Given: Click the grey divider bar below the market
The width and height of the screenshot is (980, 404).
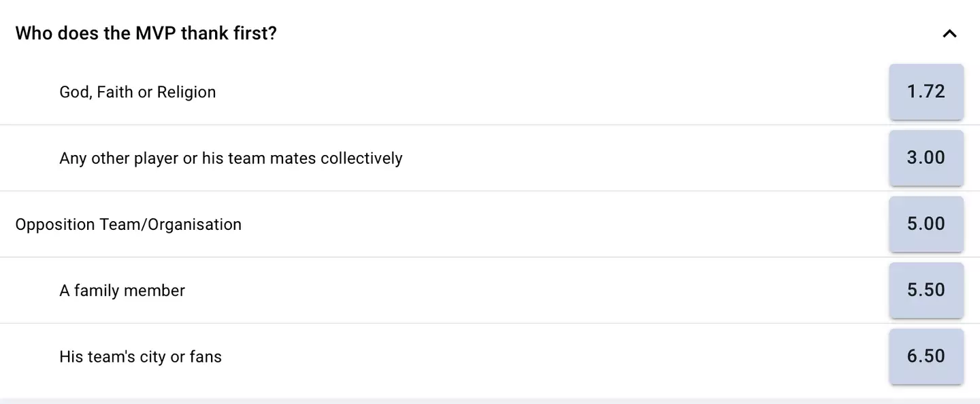Looking at the screenshot, I should pos(490,401).
